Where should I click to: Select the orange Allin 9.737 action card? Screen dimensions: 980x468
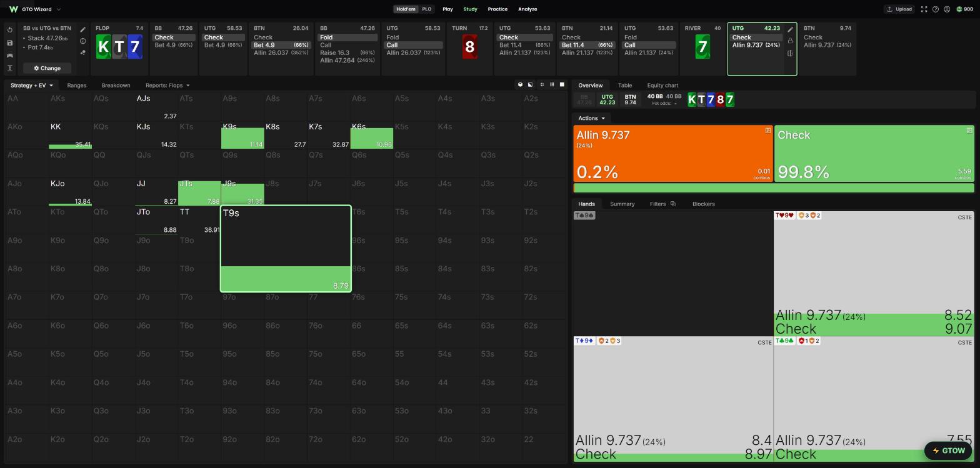673,154
